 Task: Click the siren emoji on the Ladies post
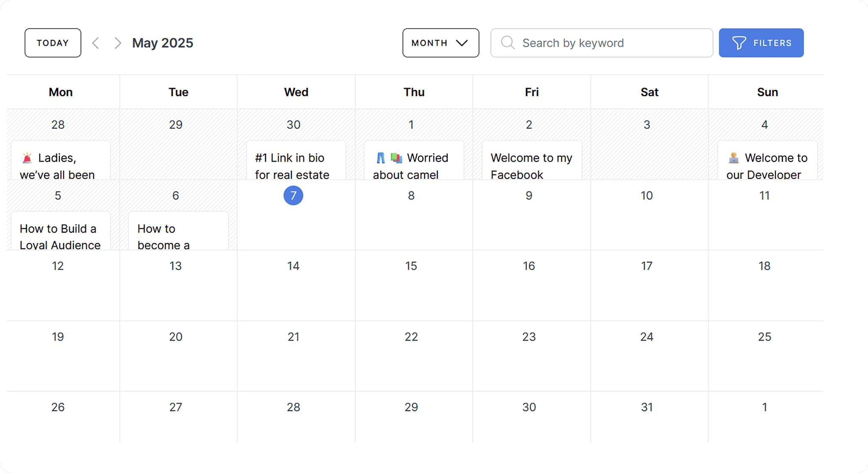26,158
